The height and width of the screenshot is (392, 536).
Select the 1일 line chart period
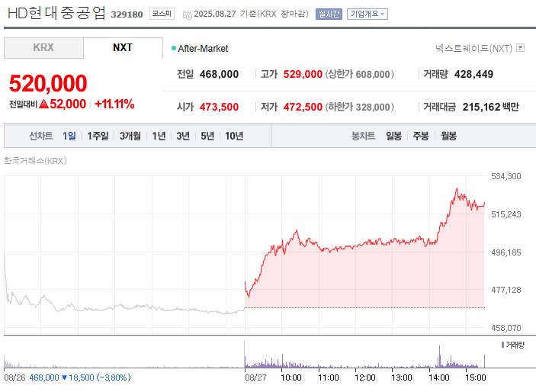(x=69, y=137)
